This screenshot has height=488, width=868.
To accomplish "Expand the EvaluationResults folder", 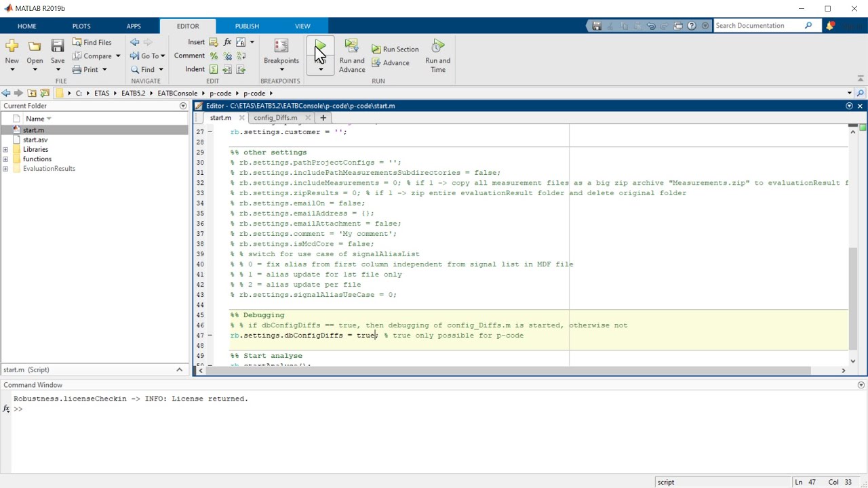I will tap(5, 168).
